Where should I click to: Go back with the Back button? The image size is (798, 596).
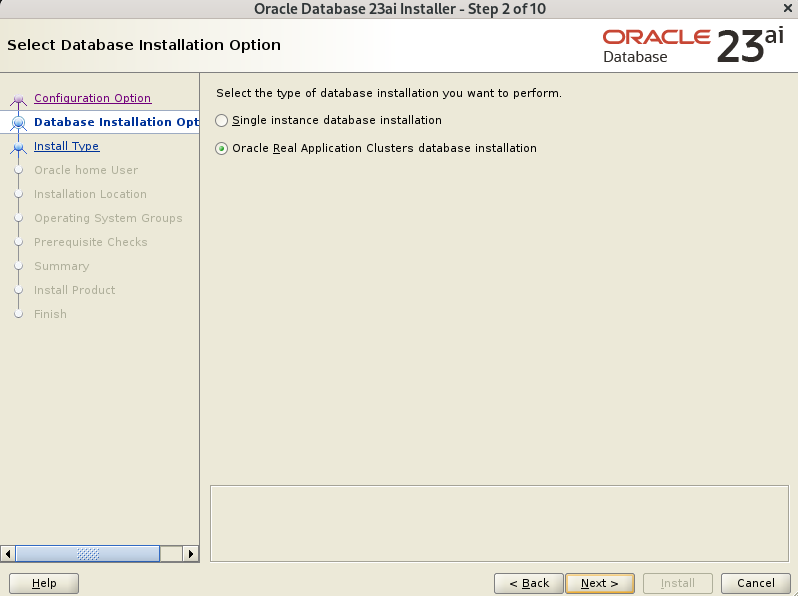point(529,583)
